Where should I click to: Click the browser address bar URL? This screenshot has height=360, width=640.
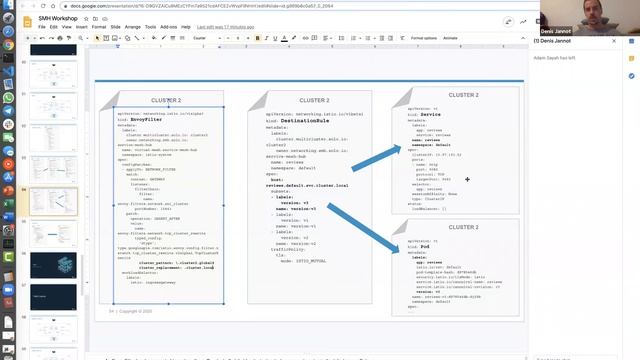(x=202, y=6)
